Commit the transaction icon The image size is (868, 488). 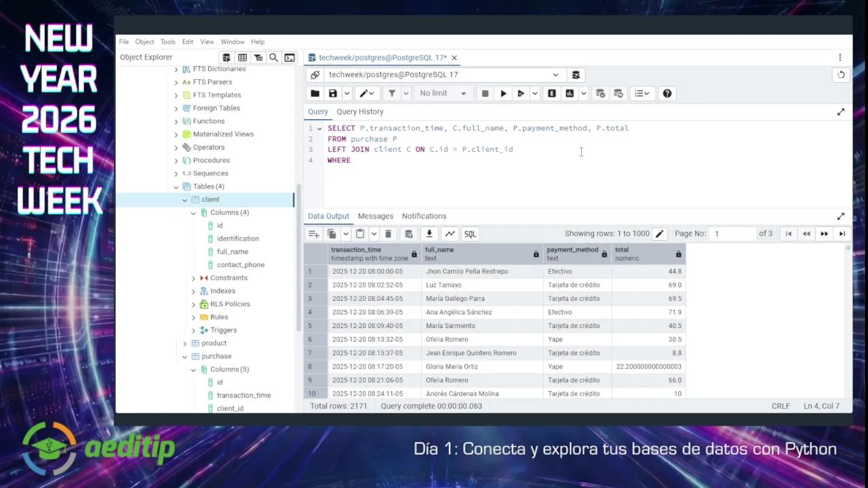pos(600,94)
